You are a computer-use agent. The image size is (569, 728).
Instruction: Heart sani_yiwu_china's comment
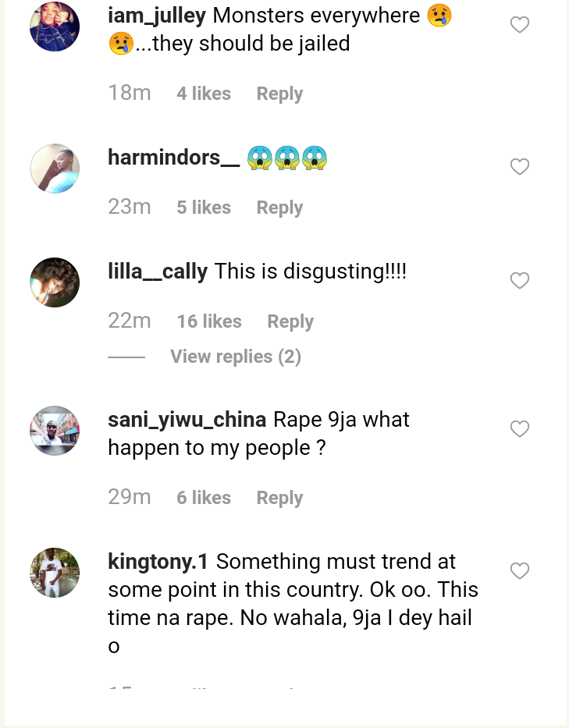519,428
